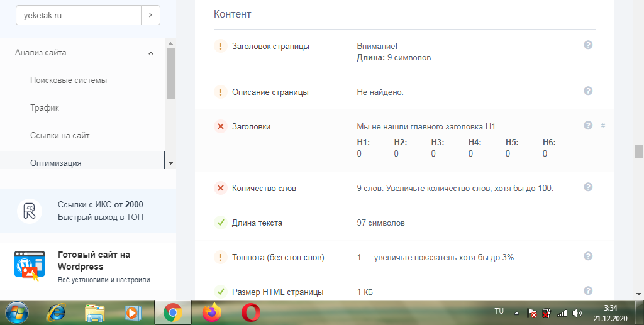Open Трафик sidebar section

click(x=45, y=108)
